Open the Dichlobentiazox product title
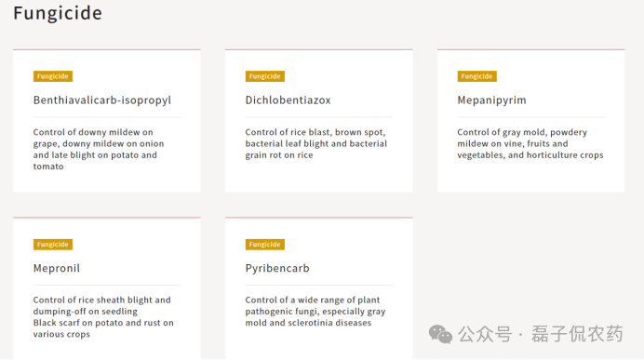The image size is (644, 360). tap(288, 100)
